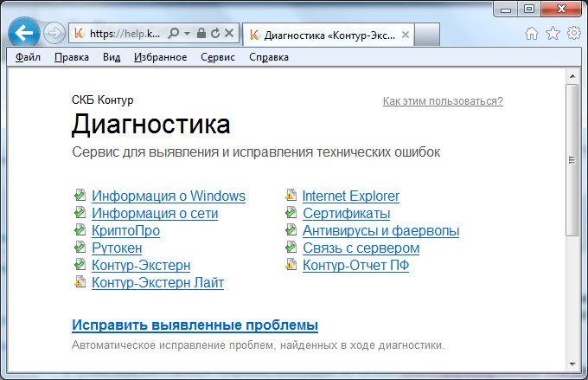Open Favorites star icon
This screenshot has height=380, width=588.
[x=553, y=34]
